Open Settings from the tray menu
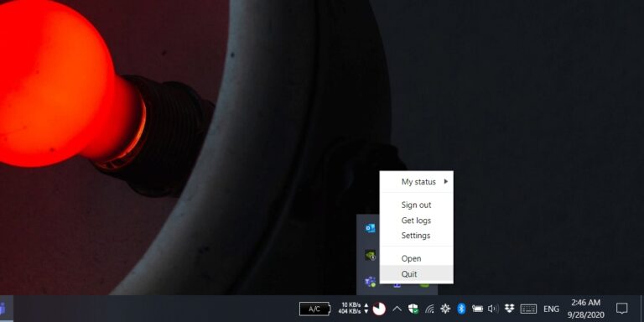 click(417, 236)
